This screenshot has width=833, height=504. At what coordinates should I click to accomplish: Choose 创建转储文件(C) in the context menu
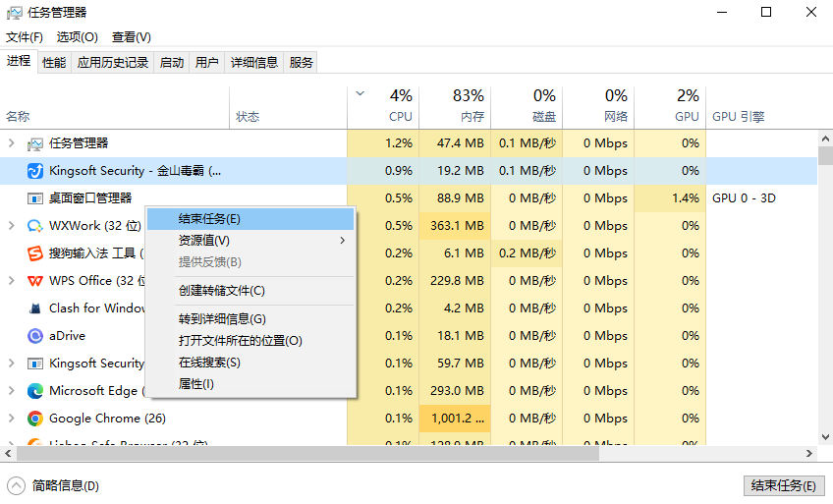250,291
